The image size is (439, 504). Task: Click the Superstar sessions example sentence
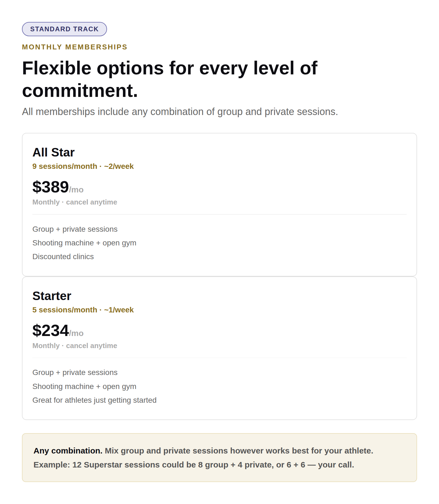(x=194, y=465)
